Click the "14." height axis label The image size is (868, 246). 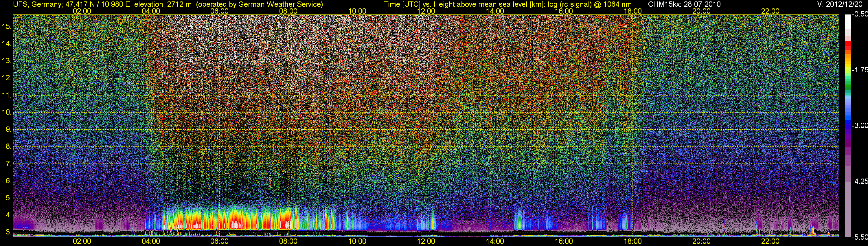pos(7,44)
